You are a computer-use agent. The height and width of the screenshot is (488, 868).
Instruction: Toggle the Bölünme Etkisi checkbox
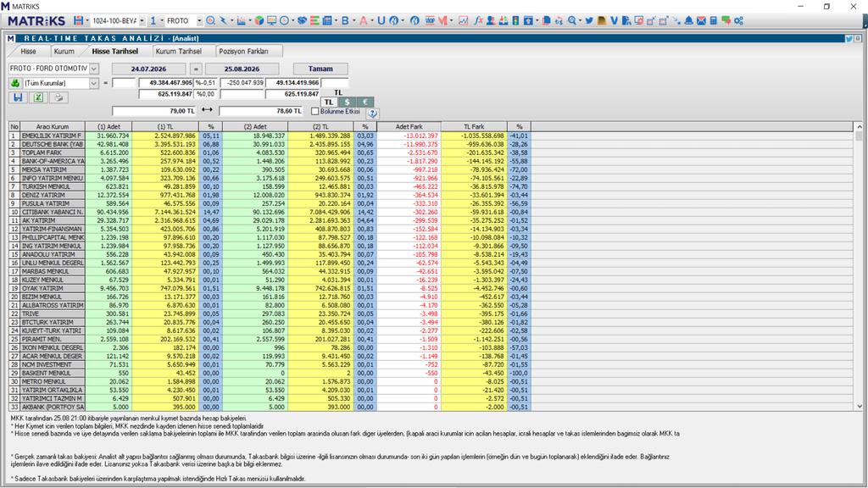pos(315,111)
